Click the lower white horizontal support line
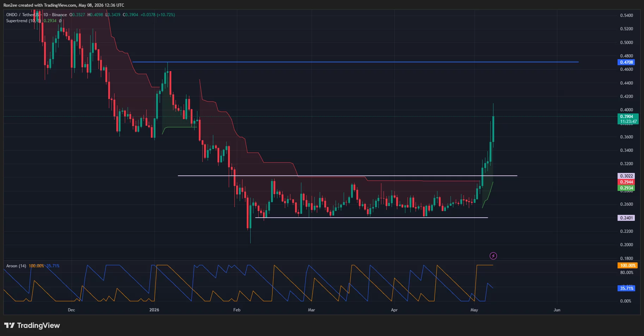 372,218
